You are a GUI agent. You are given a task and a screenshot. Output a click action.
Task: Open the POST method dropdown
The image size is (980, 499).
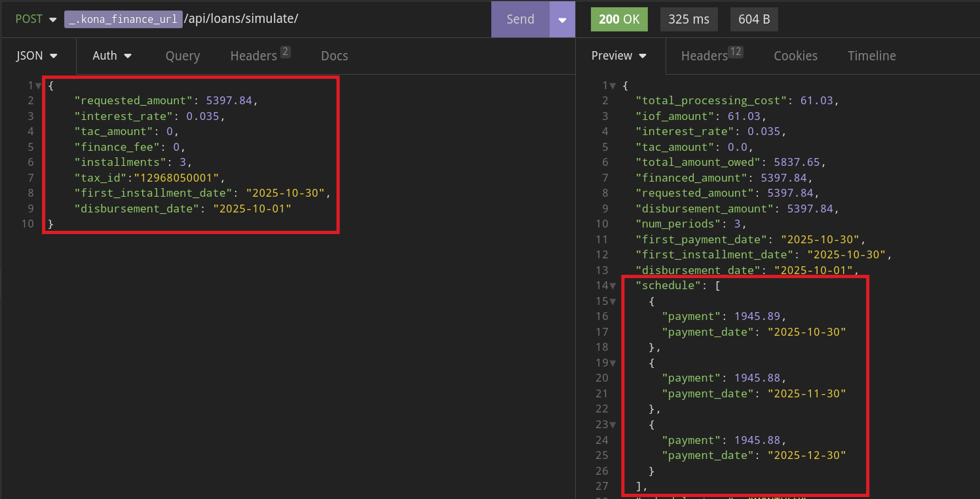[35, 19]
